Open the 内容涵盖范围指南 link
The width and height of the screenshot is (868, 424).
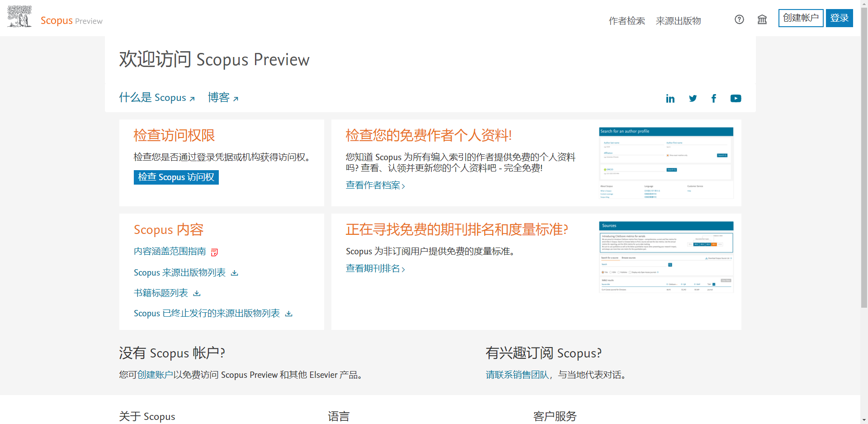click(x=170, y=252)
